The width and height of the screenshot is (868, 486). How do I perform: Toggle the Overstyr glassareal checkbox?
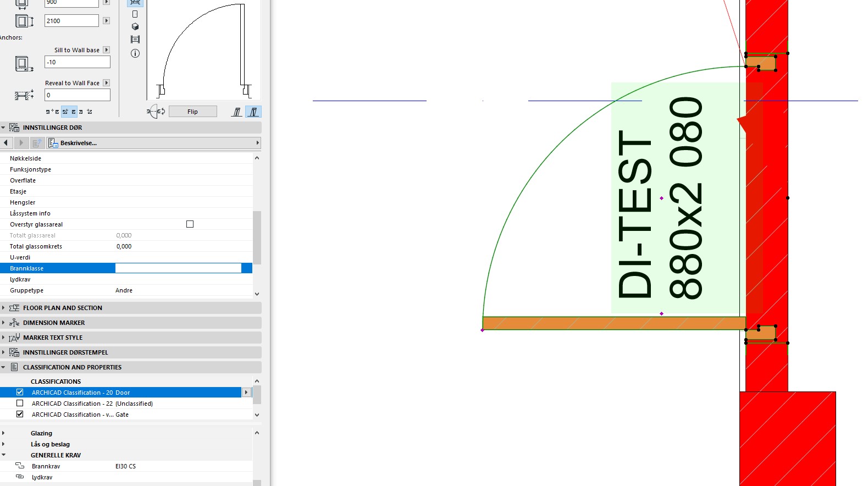click(x=190, y=224)
